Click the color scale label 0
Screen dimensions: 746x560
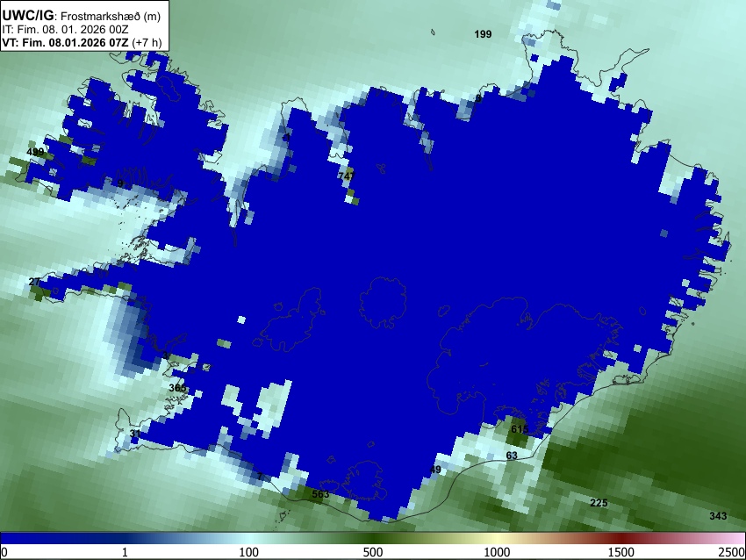4,552
